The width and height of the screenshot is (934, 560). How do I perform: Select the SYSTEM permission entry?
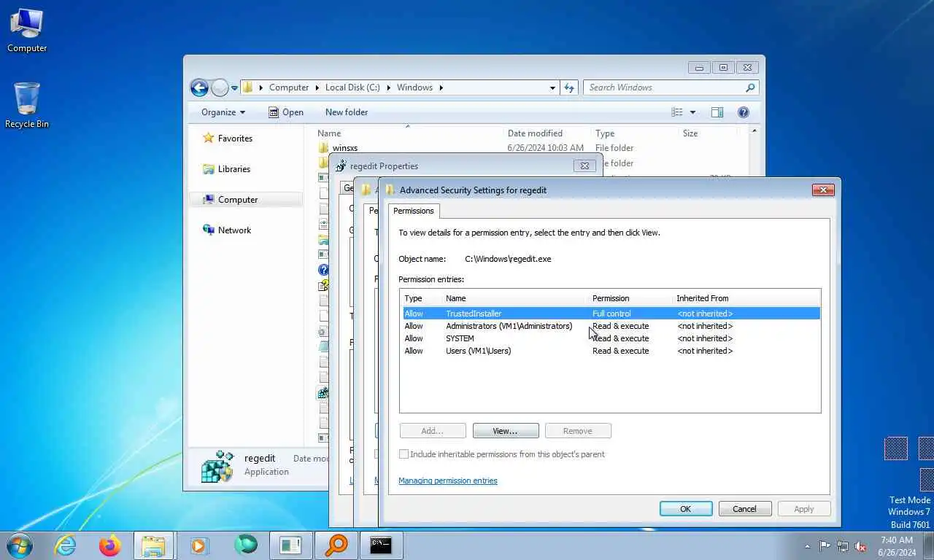[x=610, y=338]
